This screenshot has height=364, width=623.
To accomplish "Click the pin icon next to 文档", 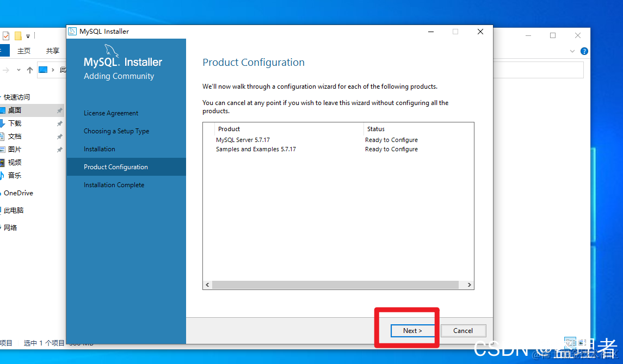I will point(60,137).
